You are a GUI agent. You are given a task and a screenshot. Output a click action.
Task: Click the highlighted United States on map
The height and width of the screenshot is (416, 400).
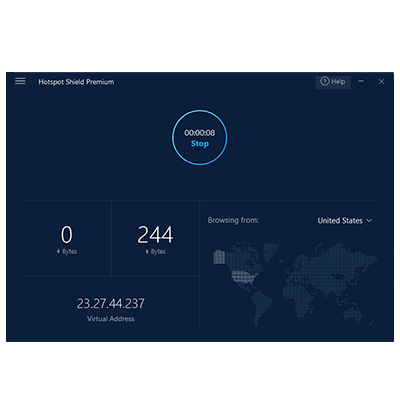click(x=243, y=276)
